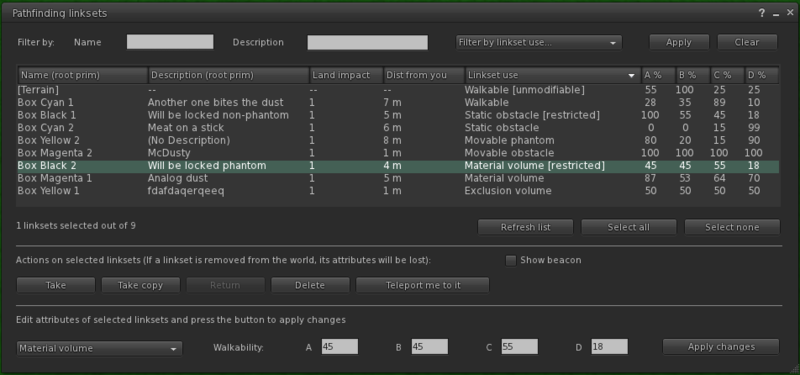Select the [Terrain] row
This screenshot has width=800, height=375.
[398, 90]
